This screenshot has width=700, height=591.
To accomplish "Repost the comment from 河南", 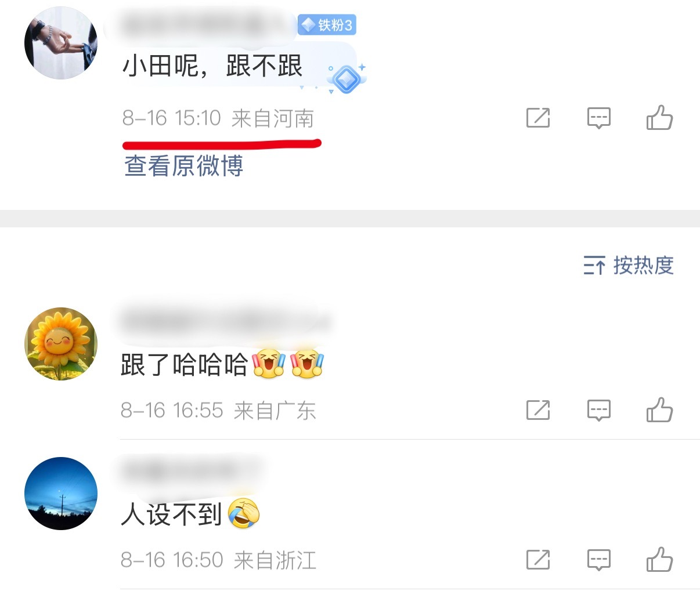I will [538, 118].
